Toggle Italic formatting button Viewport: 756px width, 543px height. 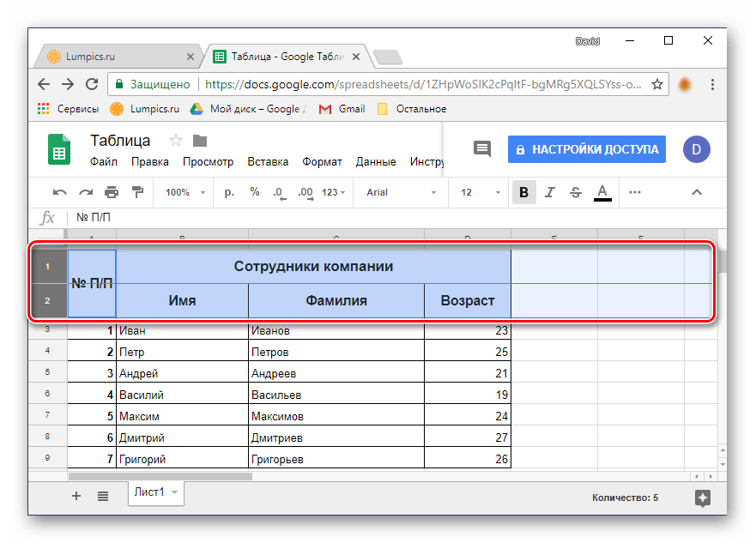click(549, 192)
